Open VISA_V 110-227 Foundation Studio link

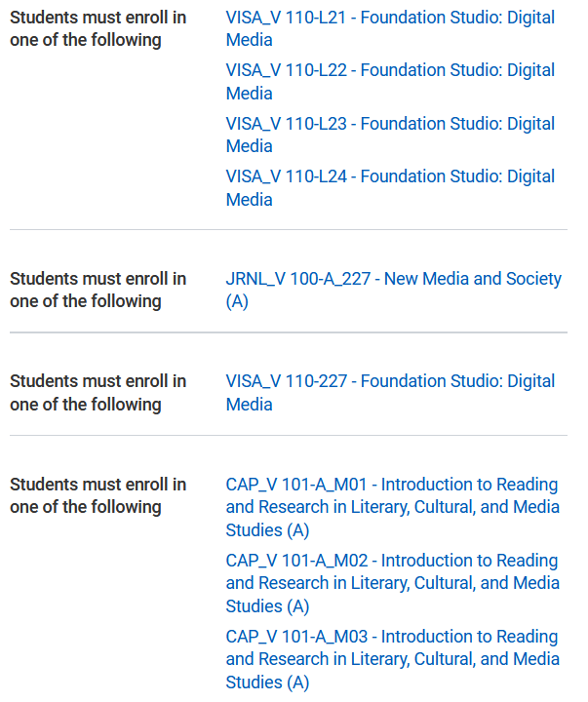pyautogui.click(x=390, y=393)
